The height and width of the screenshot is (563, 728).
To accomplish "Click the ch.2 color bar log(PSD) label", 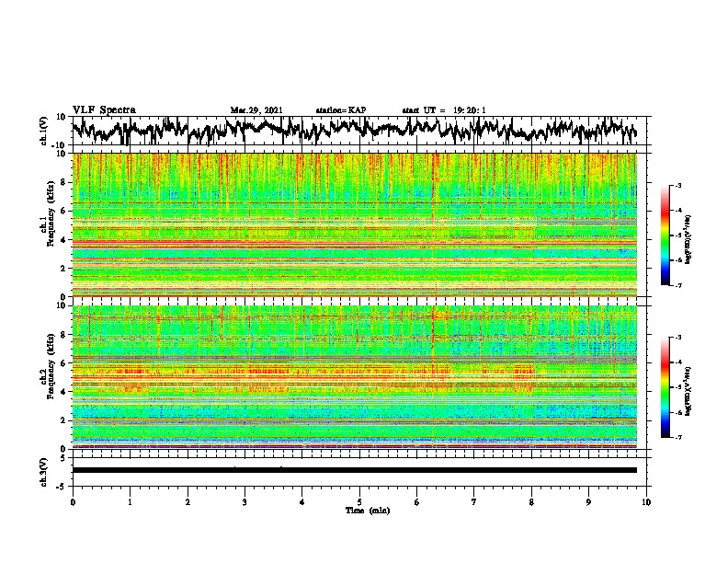I will (689, 392).
